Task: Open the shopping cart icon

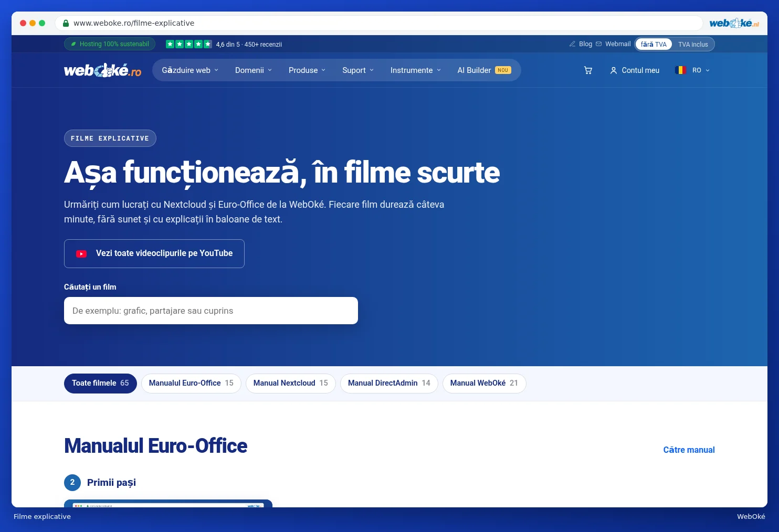Action: [x=588, y=70]
